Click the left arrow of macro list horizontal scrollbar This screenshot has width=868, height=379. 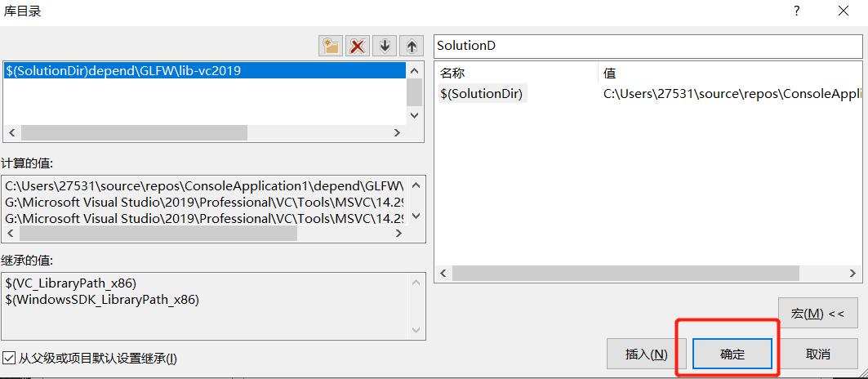point(443,273)
